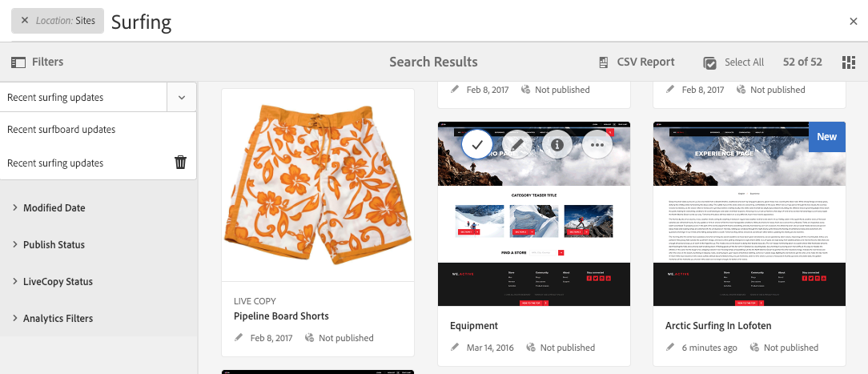Click Mar 14, 2016 modified date

coord(490,348)
